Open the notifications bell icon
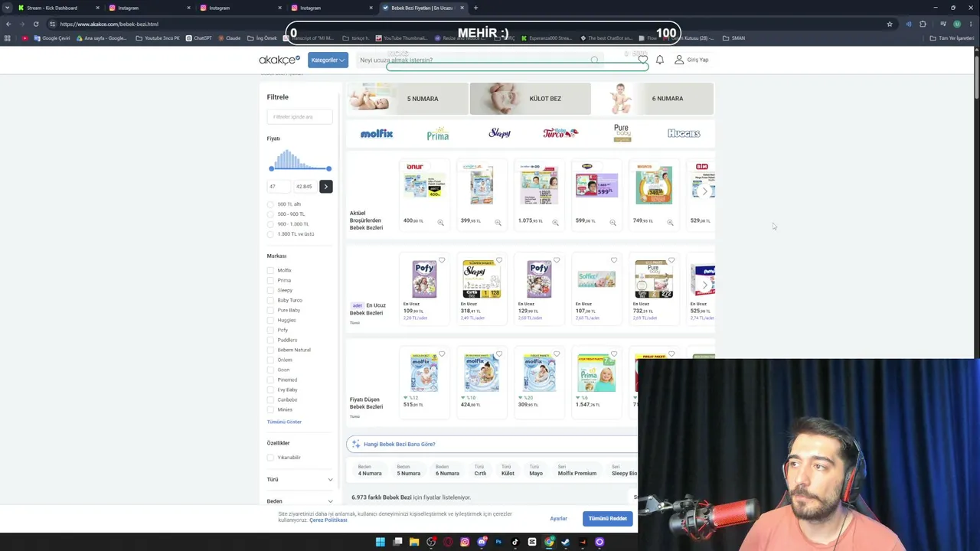The width and height of the screenshot is (980, 551). pos(660,60)
